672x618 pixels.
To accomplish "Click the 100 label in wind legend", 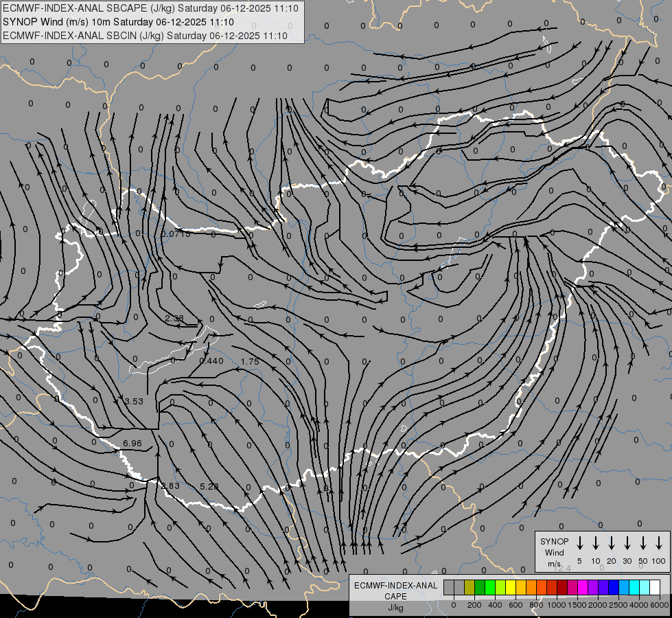I will tap(659, 561).
